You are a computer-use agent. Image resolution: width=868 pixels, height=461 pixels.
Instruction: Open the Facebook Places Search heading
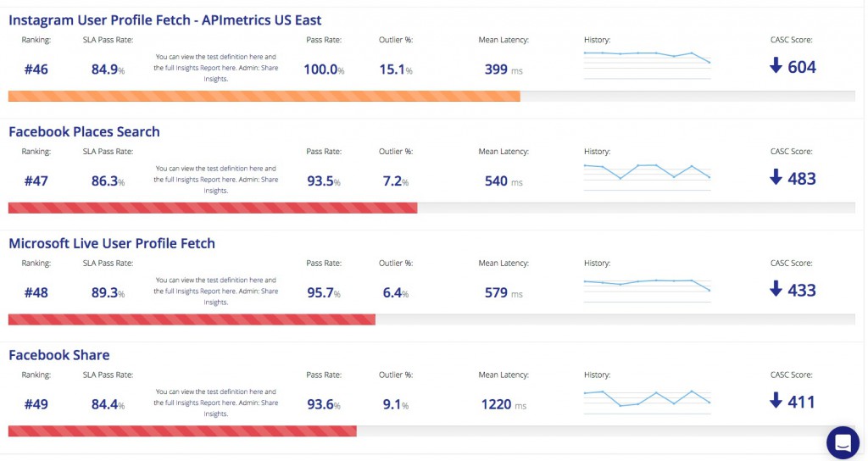point(84,131)
